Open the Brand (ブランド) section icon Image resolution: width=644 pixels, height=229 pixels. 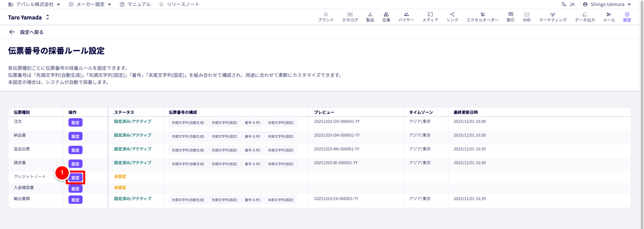click(326, 14)
